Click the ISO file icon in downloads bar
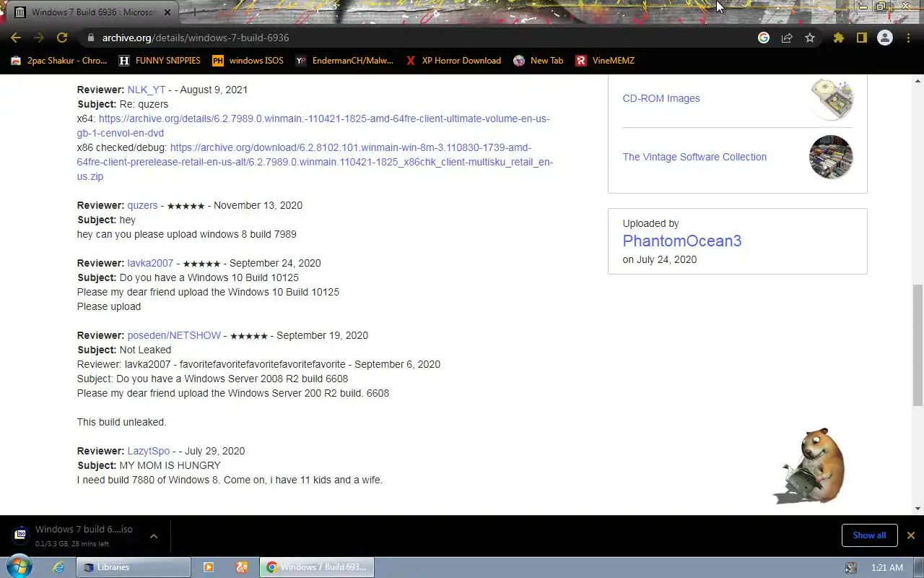 (21, 535)
